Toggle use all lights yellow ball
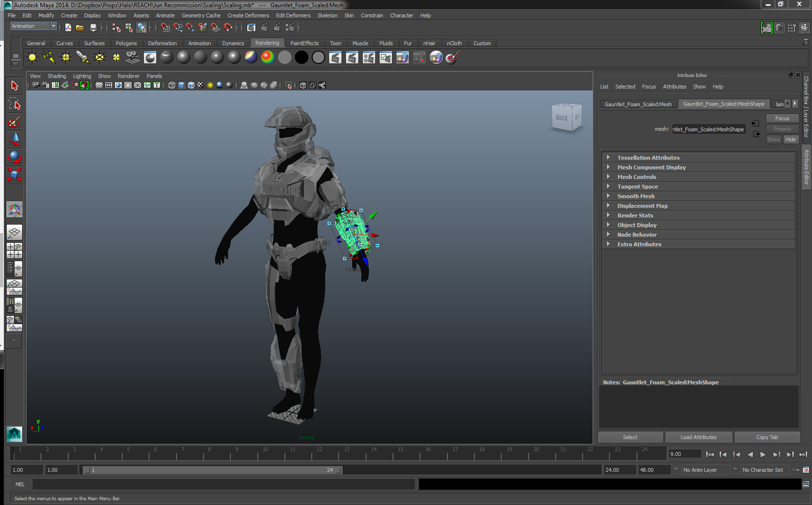Viewport: 812px width, 505px height. tap(210, 85)
